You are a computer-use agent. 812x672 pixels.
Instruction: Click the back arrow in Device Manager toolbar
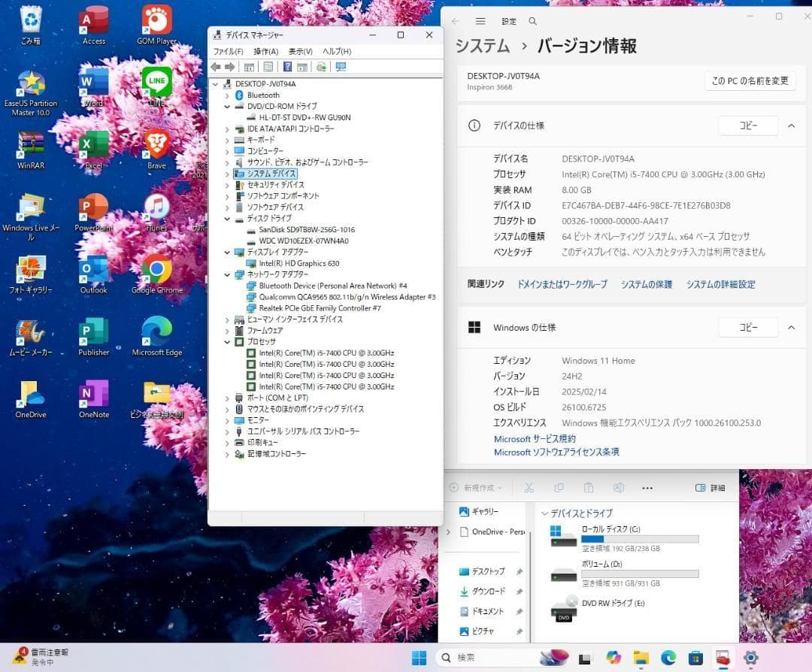tap(217, 67)
